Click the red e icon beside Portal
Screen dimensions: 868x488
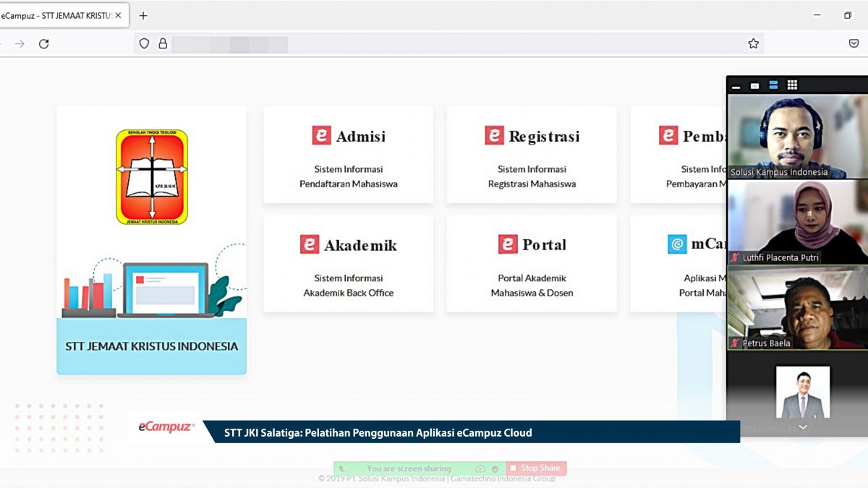pyautogui.click(x=508, y=244)
